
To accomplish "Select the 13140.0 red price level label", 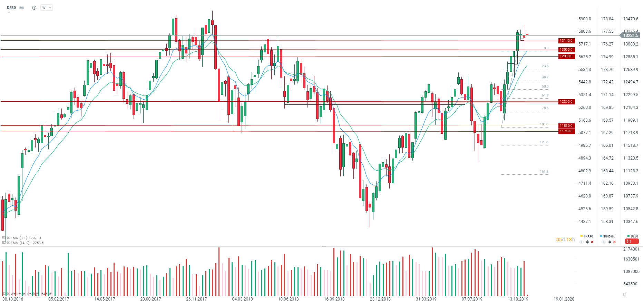I will 566,41.
